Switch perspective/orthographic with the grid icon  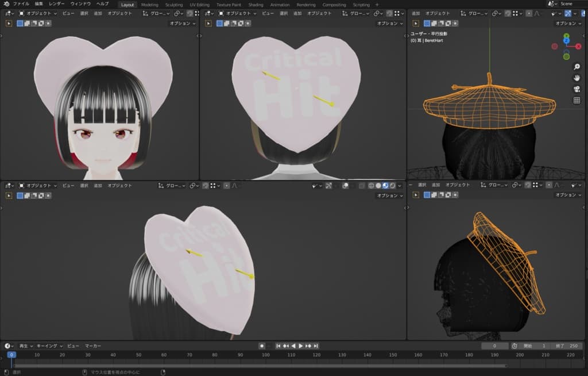pos(577,100)
